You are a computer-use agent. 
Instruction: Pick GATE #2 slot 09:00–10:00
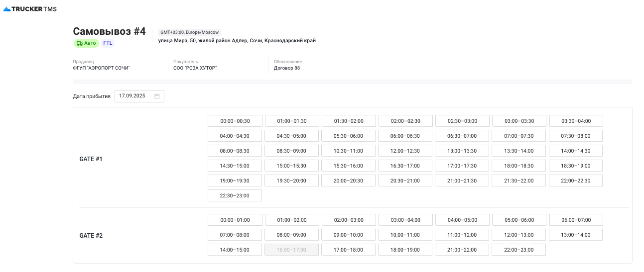[x=348, y=235]
